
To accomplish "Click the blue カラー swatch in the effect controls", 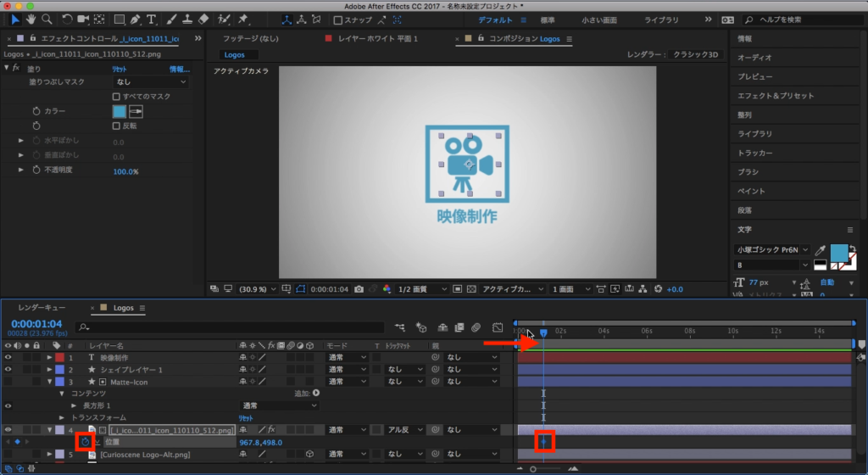I will pos(120,111).
